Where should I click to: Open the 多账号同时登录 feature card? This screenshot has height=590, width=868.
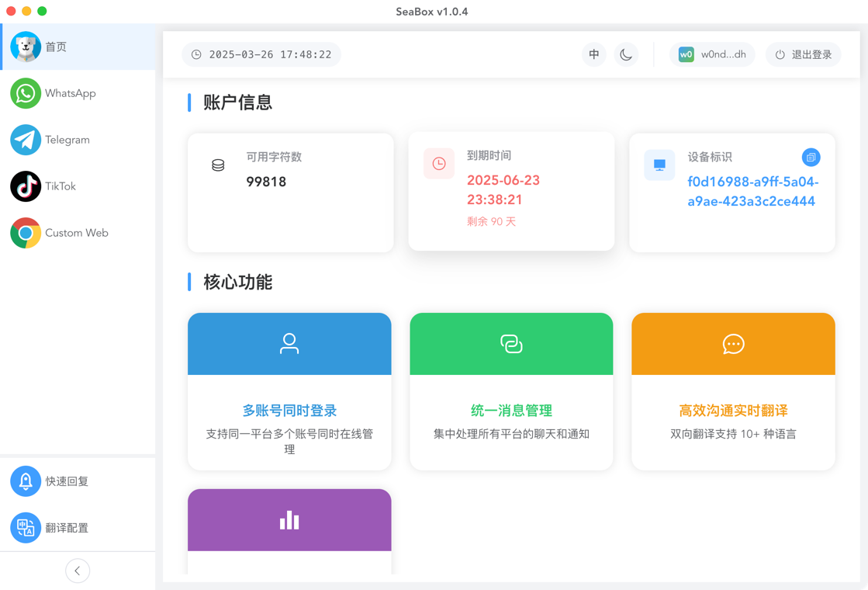click(x=289, y=392)
